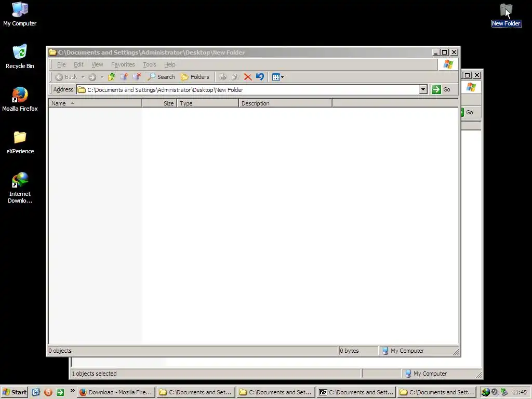This screenshot has height=399, width=532.
Task: Open the Tools menu
Action: pos(149,64)
